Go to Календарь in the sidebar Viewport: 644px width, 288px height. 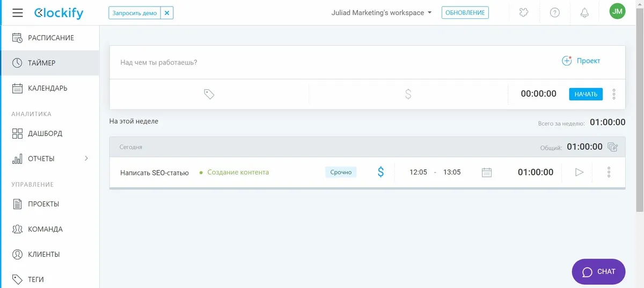[47, 88]
